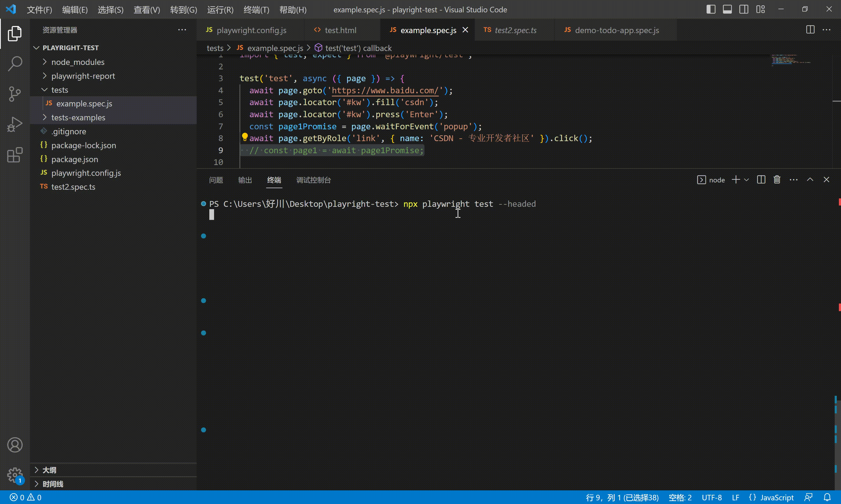The image size is (841, 504).
Task: Click the notifications bell in status bar
Action: [x=827, y=497]
